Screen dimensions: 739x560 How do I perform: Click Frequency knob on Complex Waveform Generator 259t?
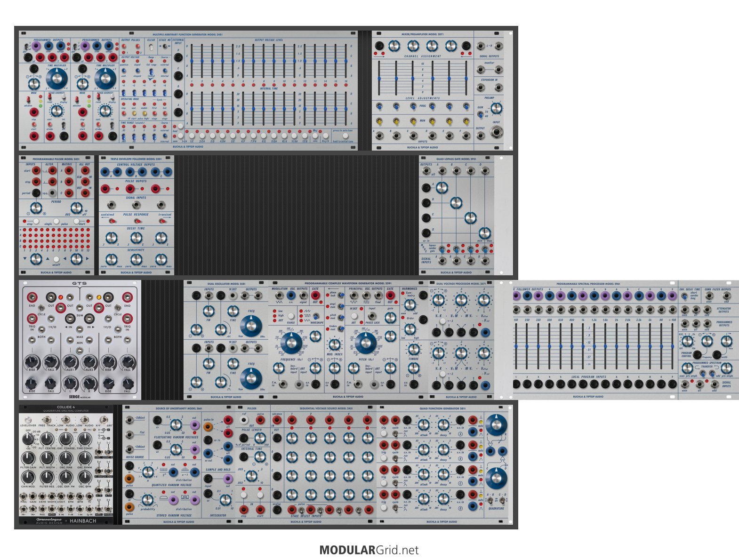pyautogui.click(x=291, y=343)
